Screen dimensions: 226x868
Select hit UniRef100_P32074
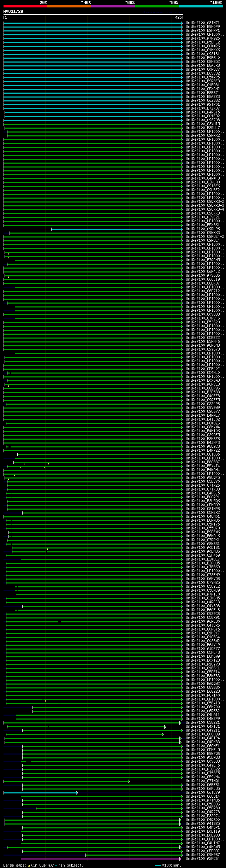click(203, 816)
